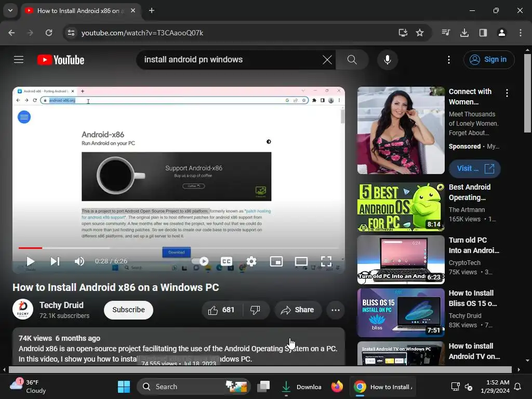Enter full screen mode
532x399 pixels.
pyautogui.click(x=326, y=261)
